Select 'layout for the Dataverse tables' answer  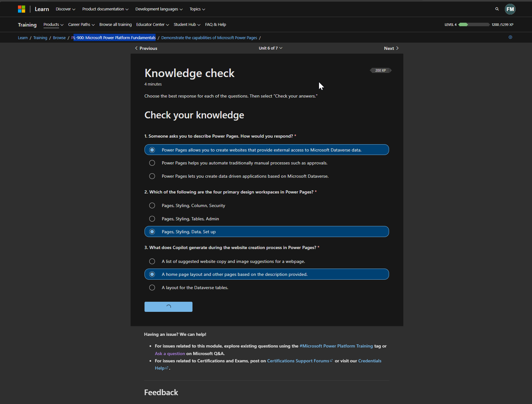coord(267,288)
